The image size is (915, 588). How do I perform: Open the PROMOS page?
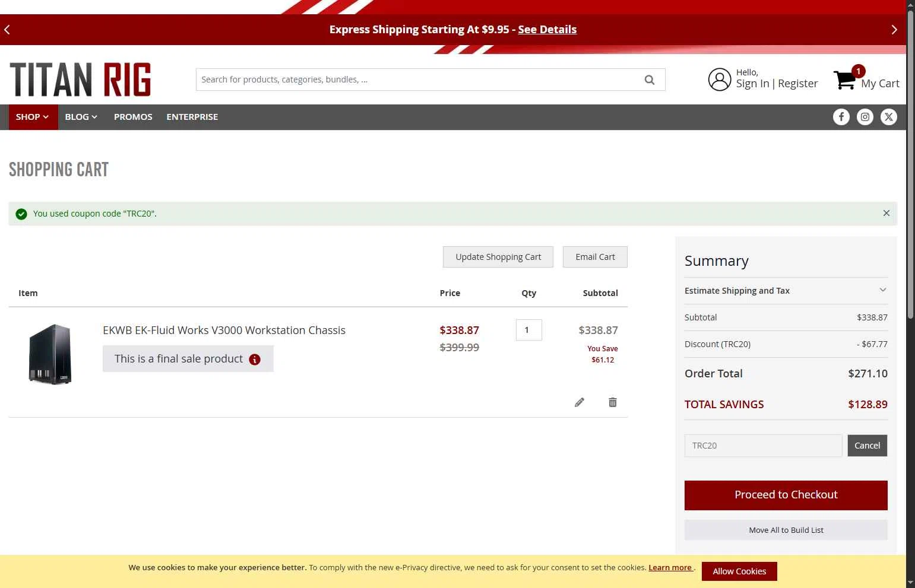pyautogui.click(x=133, y=117)
